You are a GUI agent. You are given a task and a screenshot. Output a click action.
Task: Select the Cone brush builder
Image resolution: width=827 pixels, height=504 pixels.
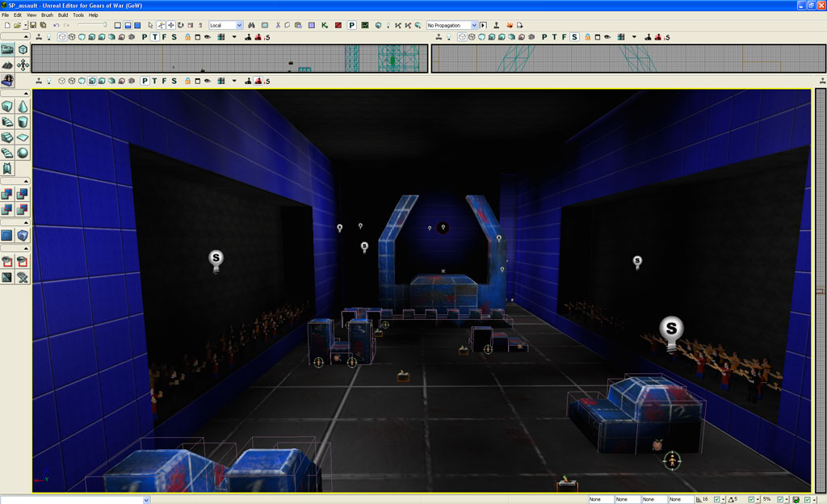point(23,106)
